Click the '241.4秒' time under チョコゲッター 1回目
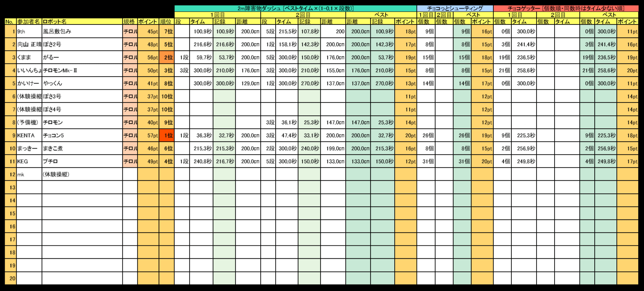 (x=524, y=44)
